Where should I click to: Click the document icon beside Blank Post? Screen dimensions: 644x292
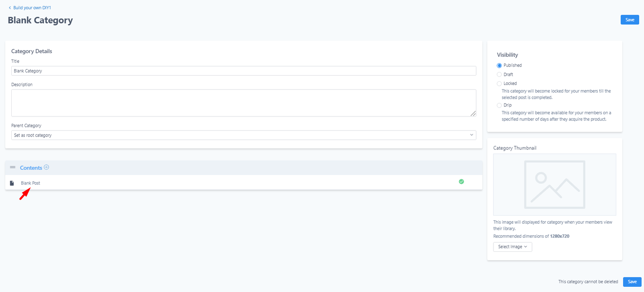click(x=12, y=183)
